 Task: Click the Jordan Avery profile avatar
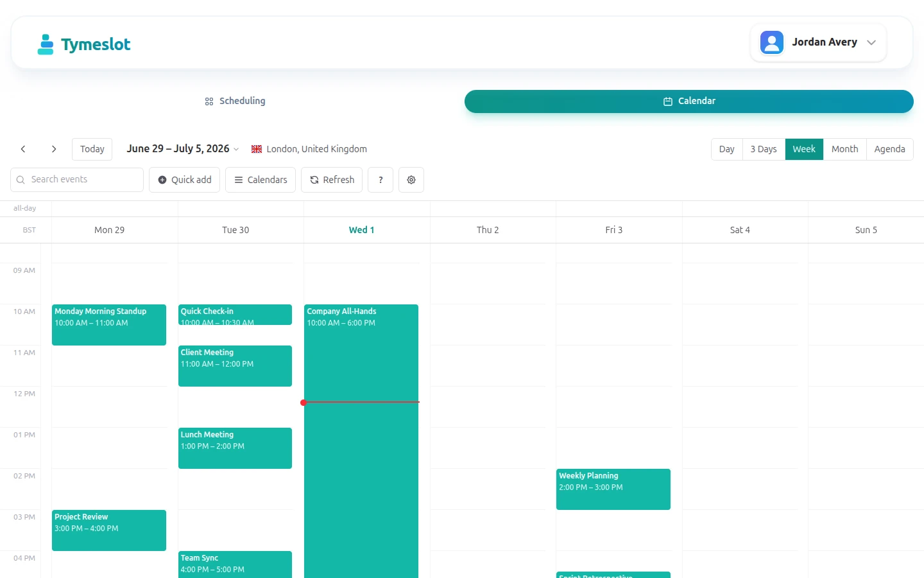(x=772, y=42)
